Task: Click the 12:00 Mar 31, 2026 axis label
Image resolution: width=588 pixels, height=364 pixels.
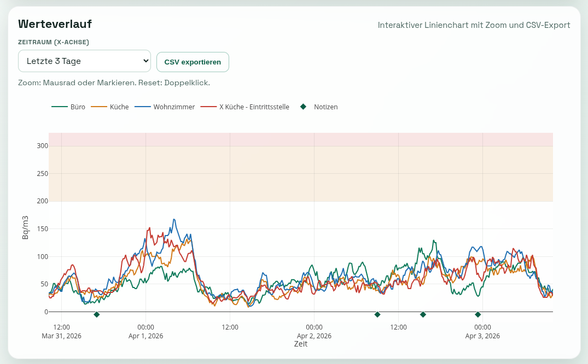Action: tap(61, 332)
